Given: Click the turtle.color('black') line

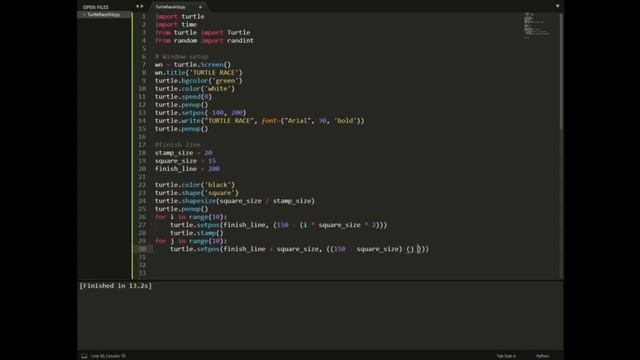Looking at the screenshot, I should click(195, 185).
